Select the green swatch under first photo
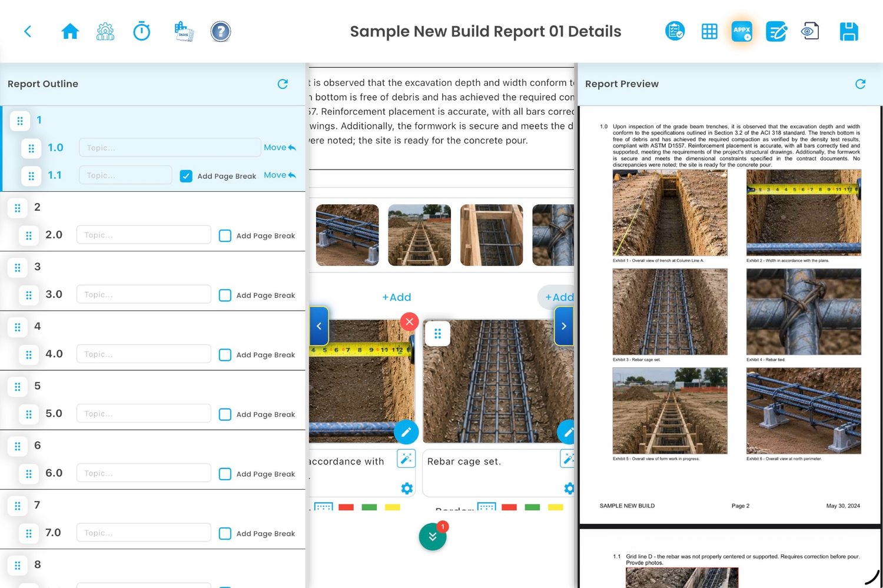This screenshot has width=883, height=588. tap(369, 507)
